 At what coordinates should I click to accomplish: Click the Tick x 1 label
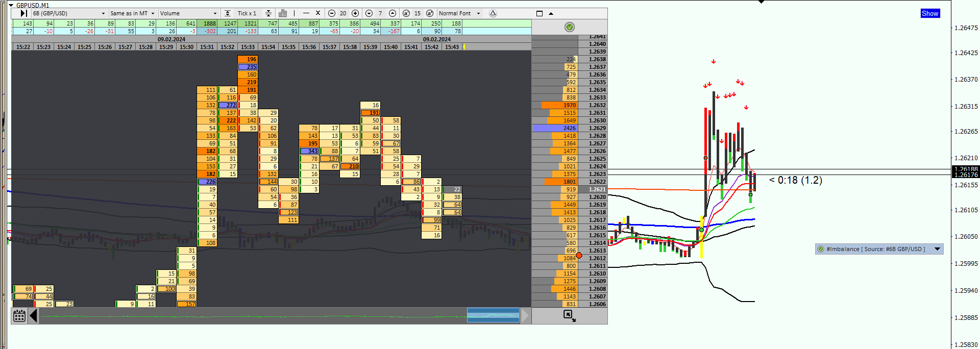pos(247,13)
